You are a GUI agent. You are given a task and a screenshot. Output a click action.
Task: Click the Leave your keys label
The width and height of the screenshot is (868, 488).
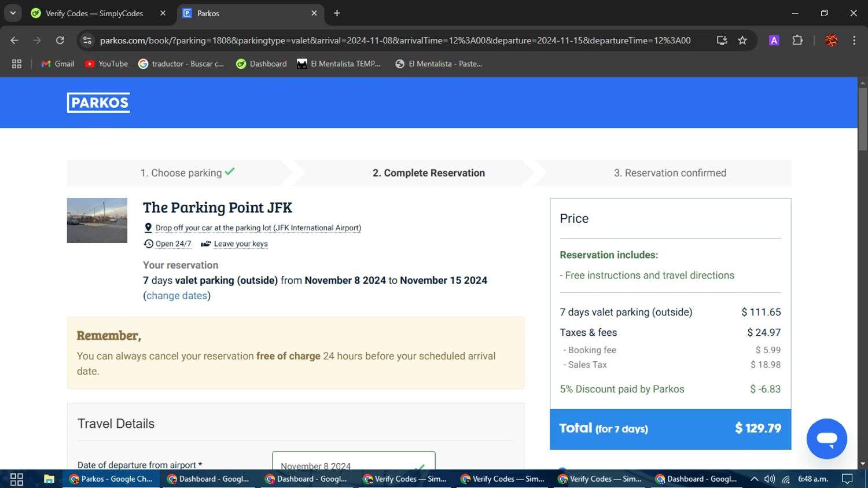[x=241, y=244]
